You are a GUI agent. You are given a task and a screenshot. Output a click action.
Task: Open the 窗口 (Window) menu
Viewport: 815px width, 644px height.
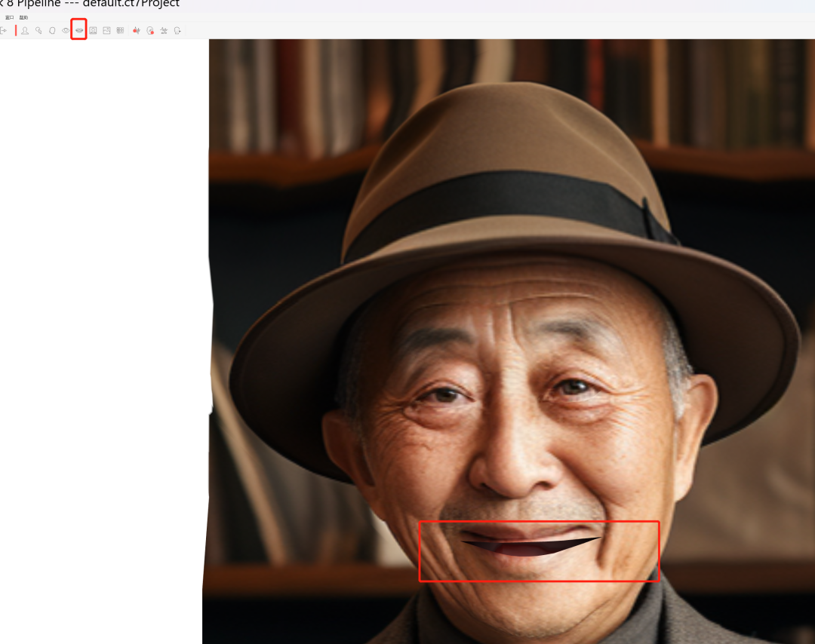pyautogui.click(x=9, y=17)
